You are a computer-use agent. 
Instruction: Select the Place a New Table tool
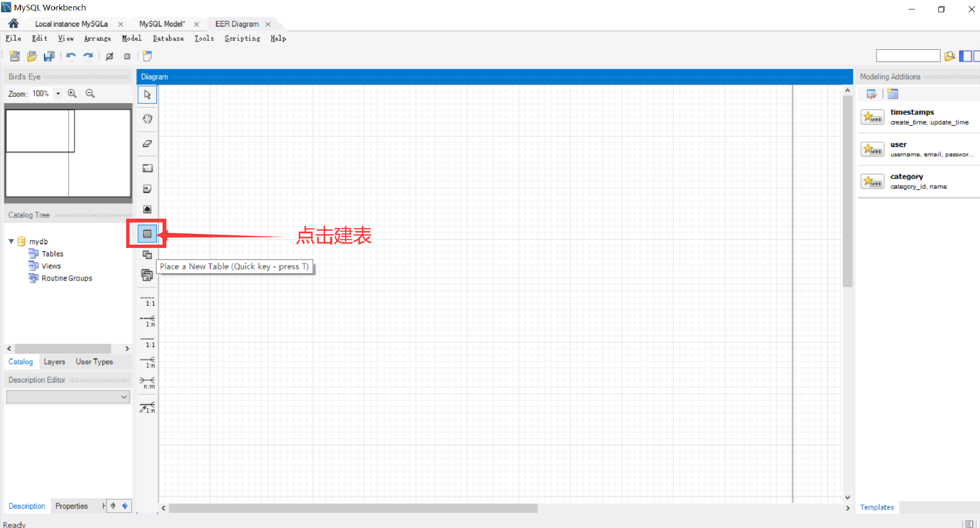pos(147,233)
